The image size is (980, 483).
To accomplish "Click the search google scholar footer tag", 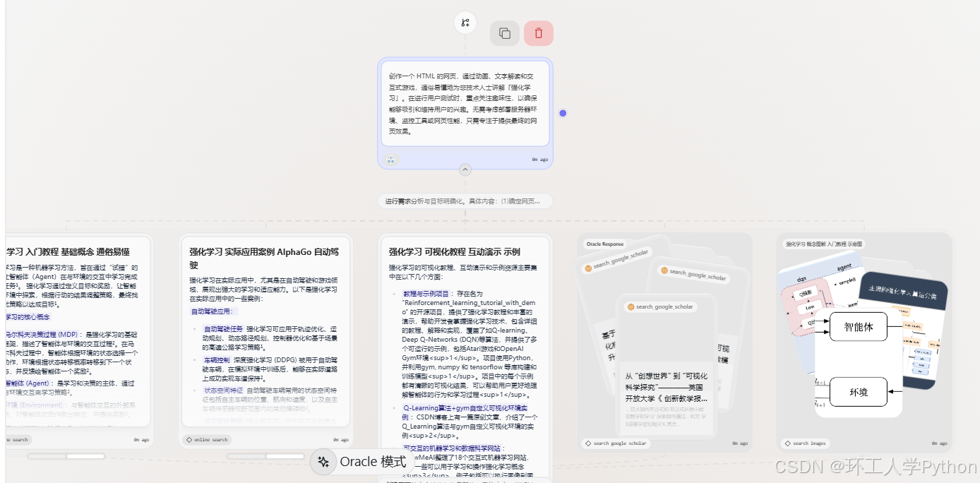I will pyautogui.click(x=615, y=443).
